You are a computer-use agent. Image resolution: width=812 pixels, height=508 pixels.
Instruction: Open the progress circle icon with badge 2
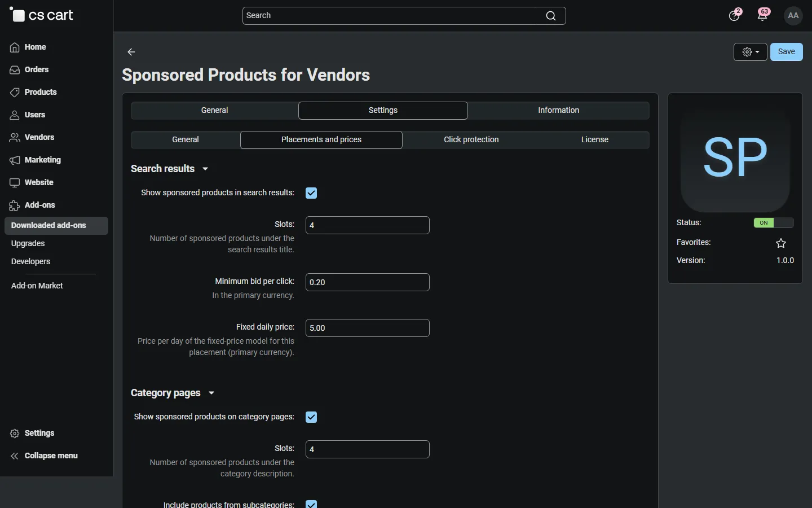[x=735, y=15]
